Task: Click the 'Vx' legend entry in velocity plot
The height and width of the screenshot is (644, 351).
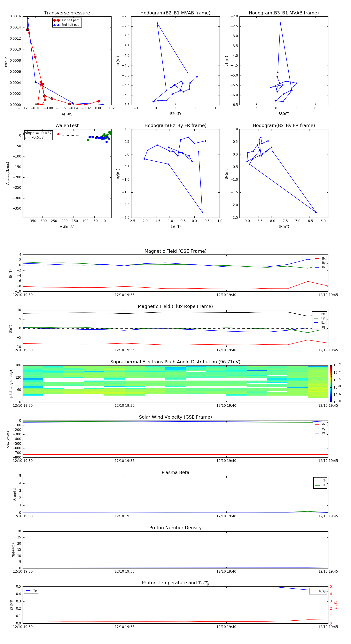Action: [320, 425]
